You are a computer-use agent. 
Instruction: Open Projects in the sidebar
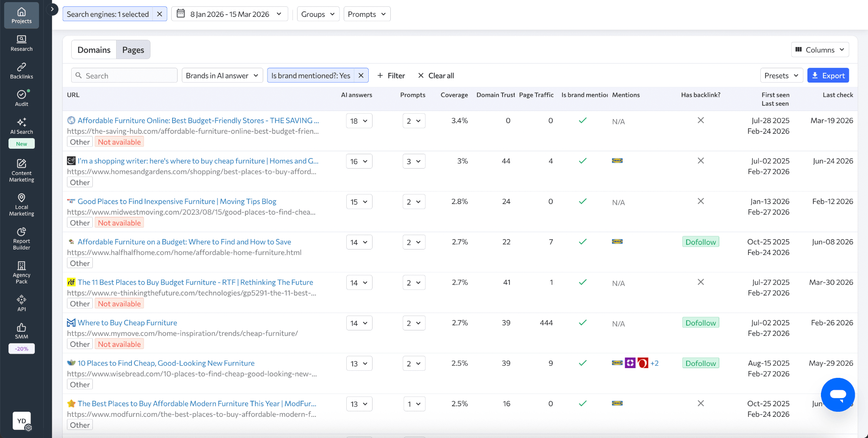pos(22,16)
